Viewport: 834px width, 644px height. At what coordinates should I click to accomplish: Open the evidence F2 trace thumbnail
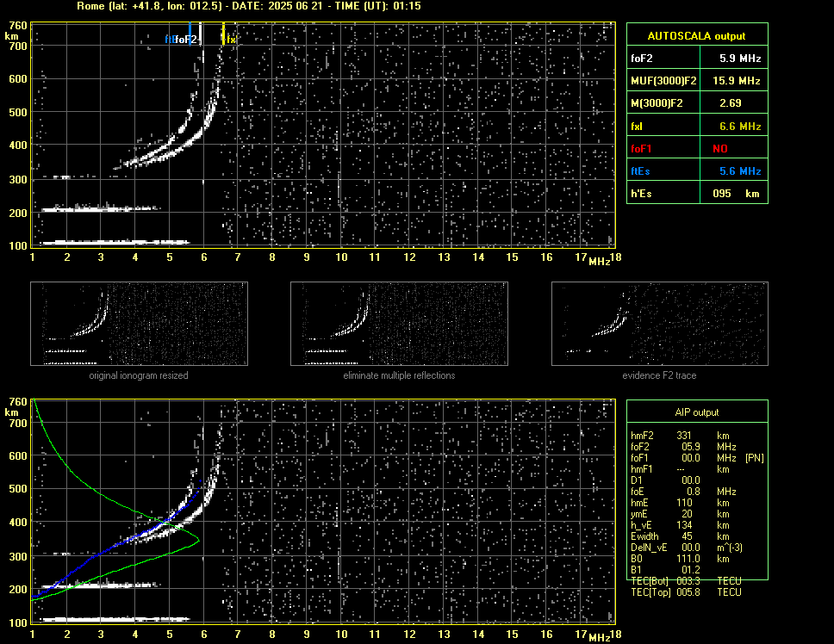(660, 324)
